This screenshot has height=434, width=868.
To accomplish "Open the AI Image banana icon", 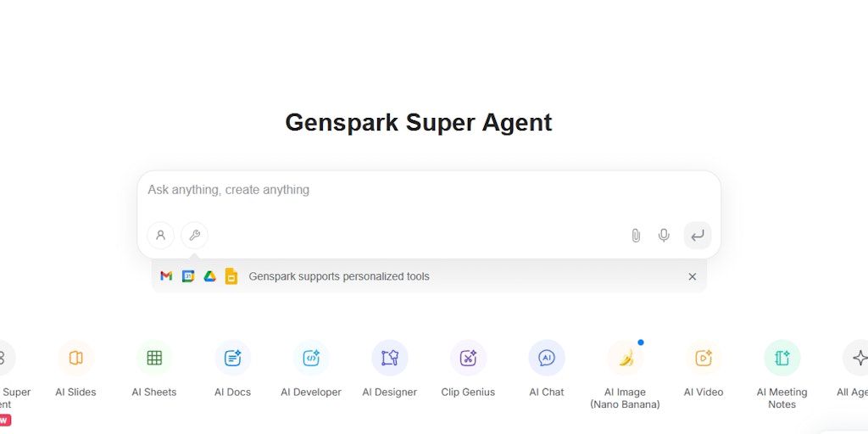I will click(626, 359).
